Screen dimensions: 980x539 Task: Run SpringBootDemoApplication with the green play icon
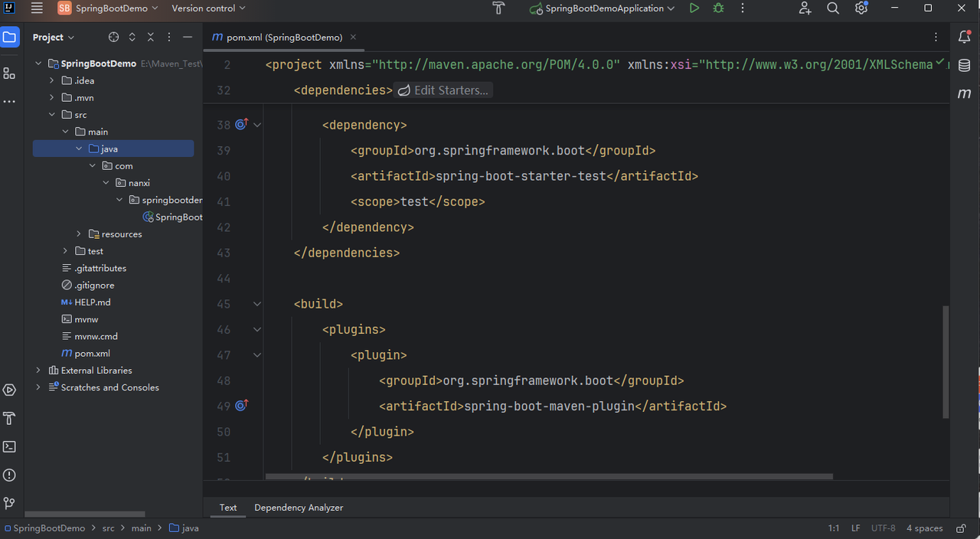(694, 8)
